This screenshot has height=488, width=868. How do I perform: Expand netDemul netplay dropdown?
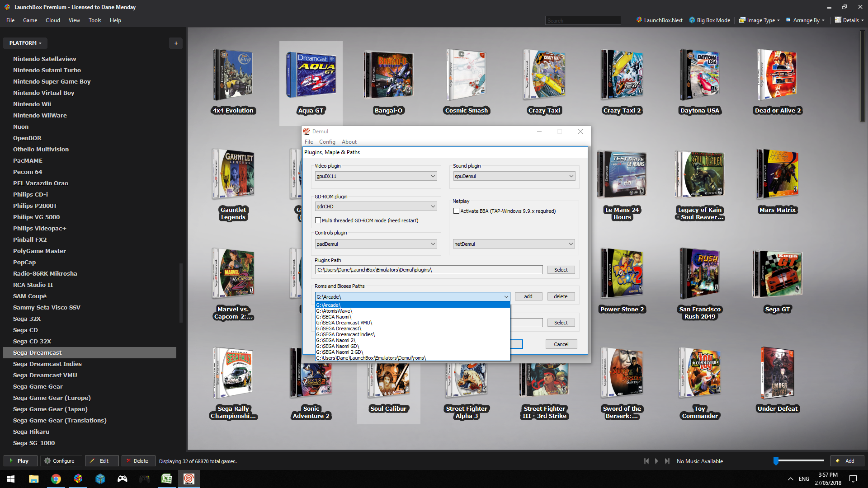tap(571, 244)
